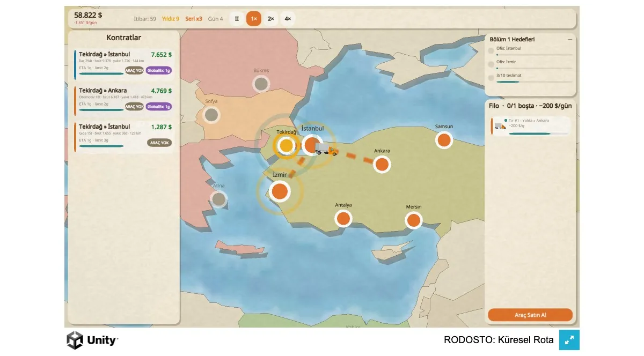This screenshot has width=644, height=356.
Task: Select the 1× speed button
Action: click(254, 19)
